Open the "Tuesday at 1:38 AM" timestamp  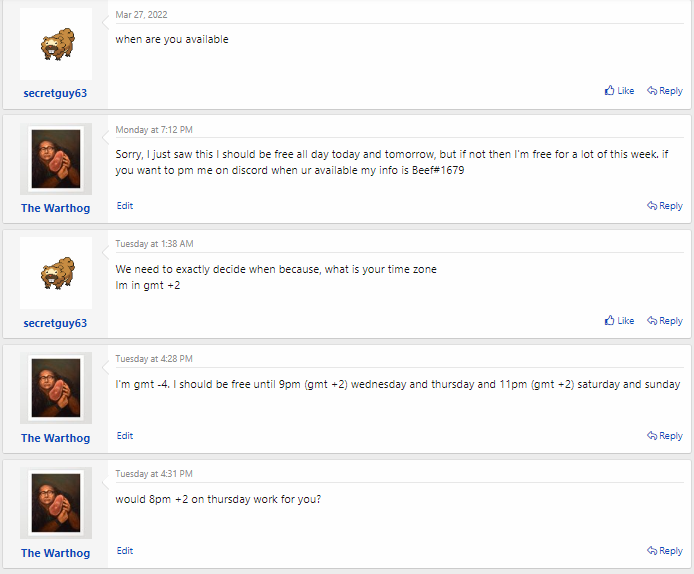(x=154, y=244)
